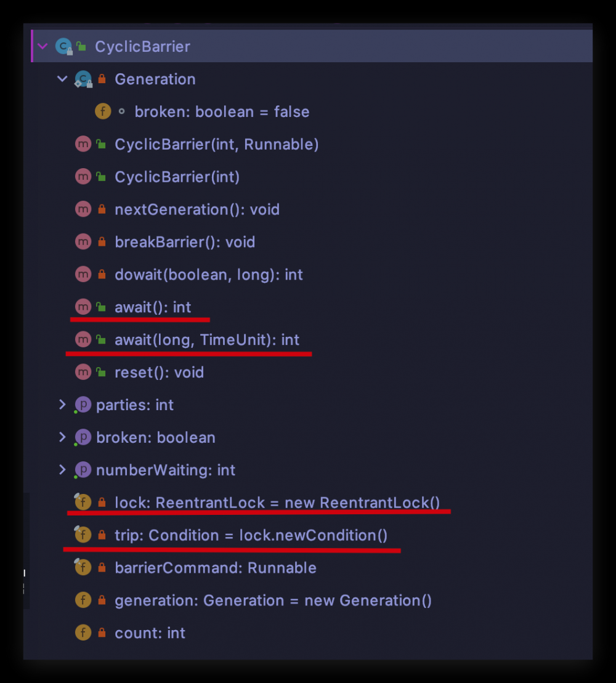Click the field icon next to barrierCommand
The width and height of the screenshot is (616, 683).
(x=83, y=567)
